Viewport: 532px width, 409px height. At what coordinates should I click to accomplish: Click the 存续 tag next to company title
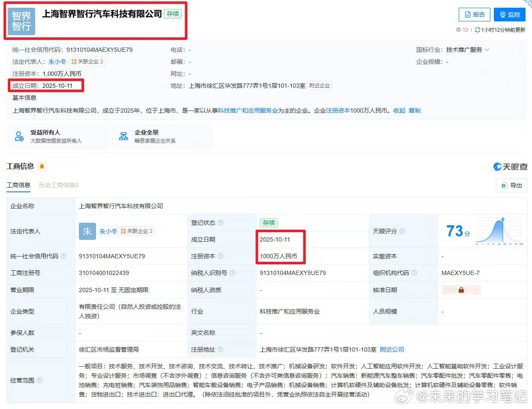tap(173, 14)
